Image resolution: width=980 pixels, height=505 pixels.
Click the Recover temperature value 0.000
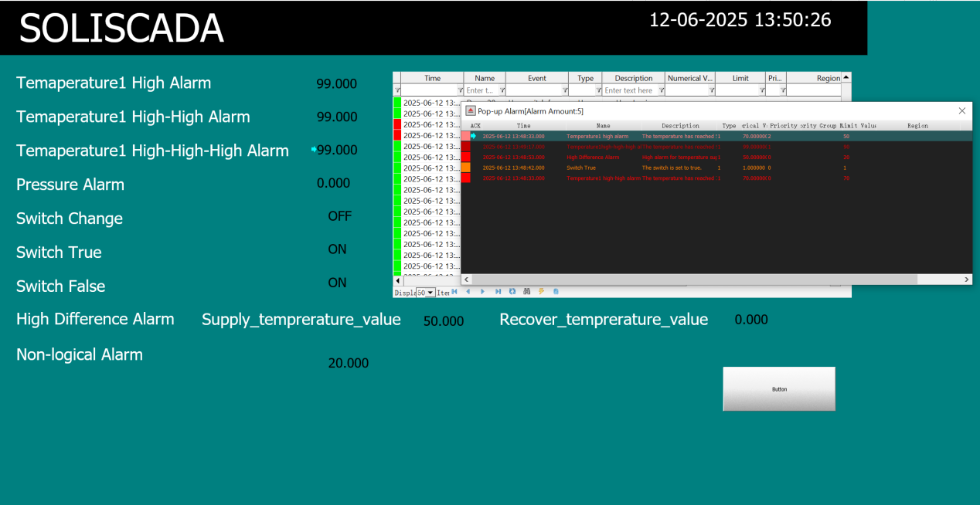[751, 319]
